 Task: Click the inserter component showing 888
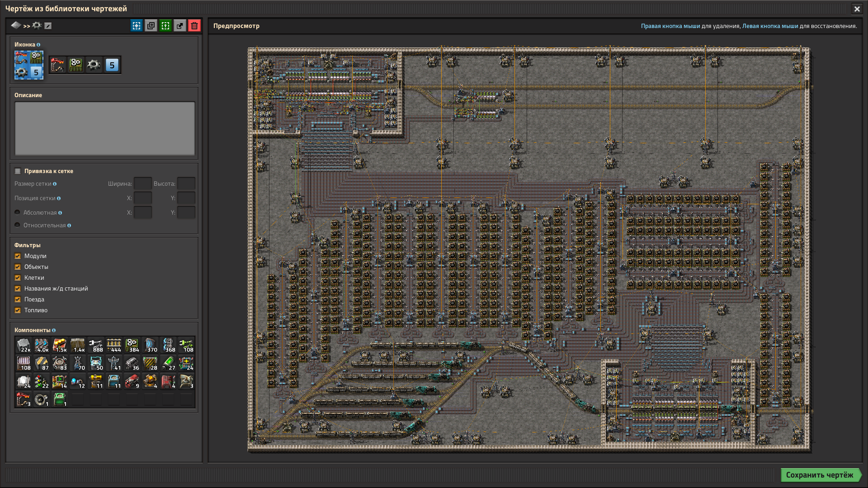pos(96,345)
